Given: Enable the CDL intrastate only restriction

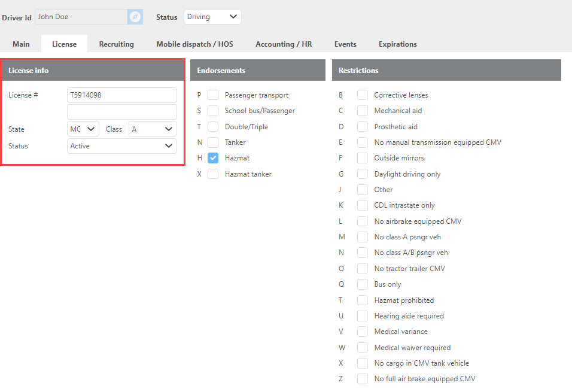Looking at the screenshot, I should (x=363, y=205).
